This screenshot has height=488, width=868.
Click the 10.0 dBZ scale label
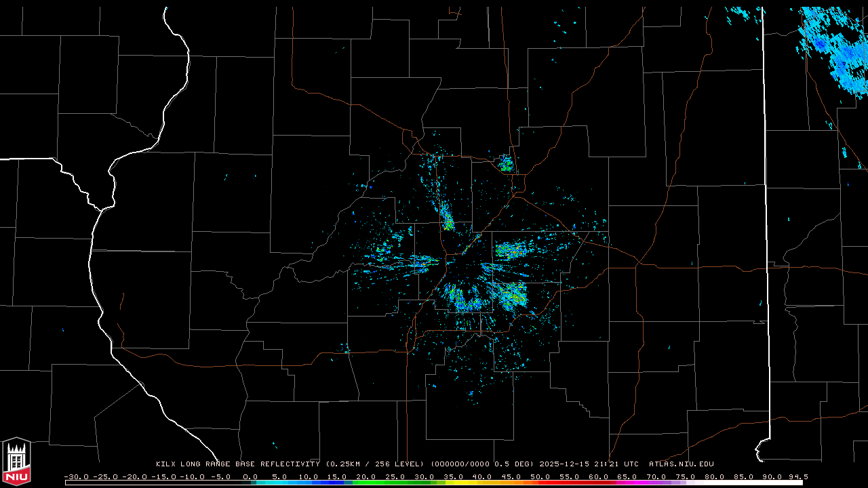pos(309,476)
